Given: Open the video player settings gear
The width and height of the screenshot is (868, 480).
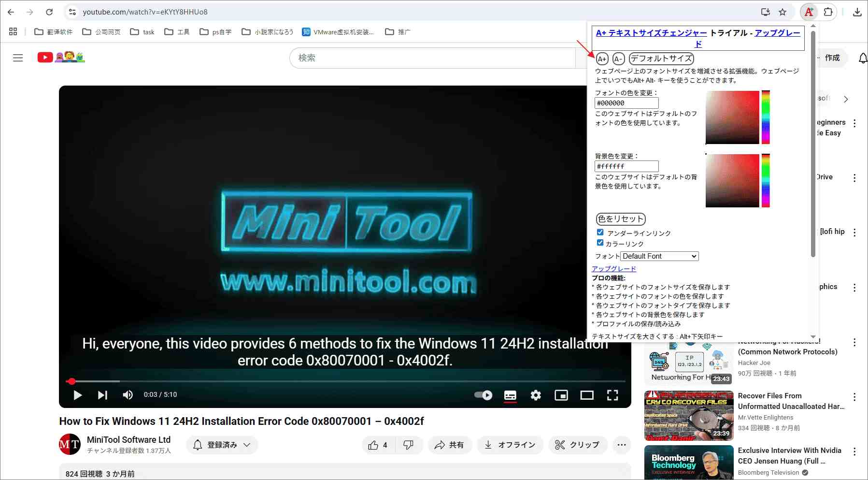Looking at the screenshot, I should tap(536, 395).
